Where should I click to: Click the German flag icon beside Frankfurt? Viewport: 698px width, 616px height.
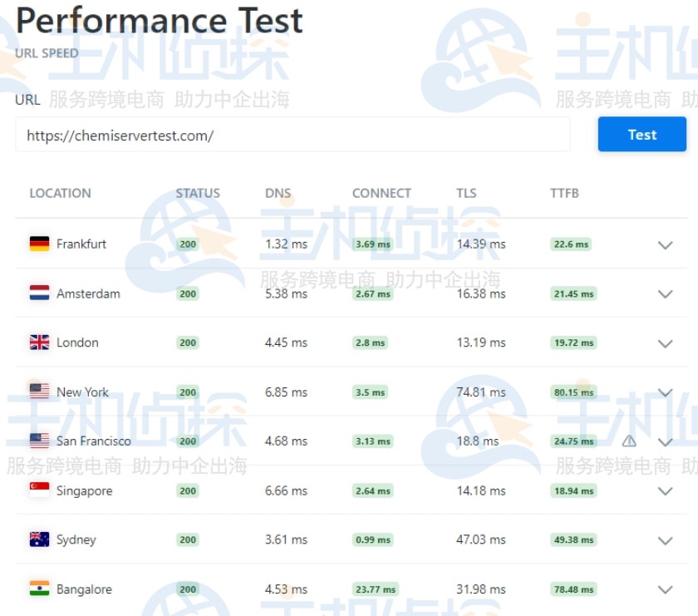tap(37, 244)
